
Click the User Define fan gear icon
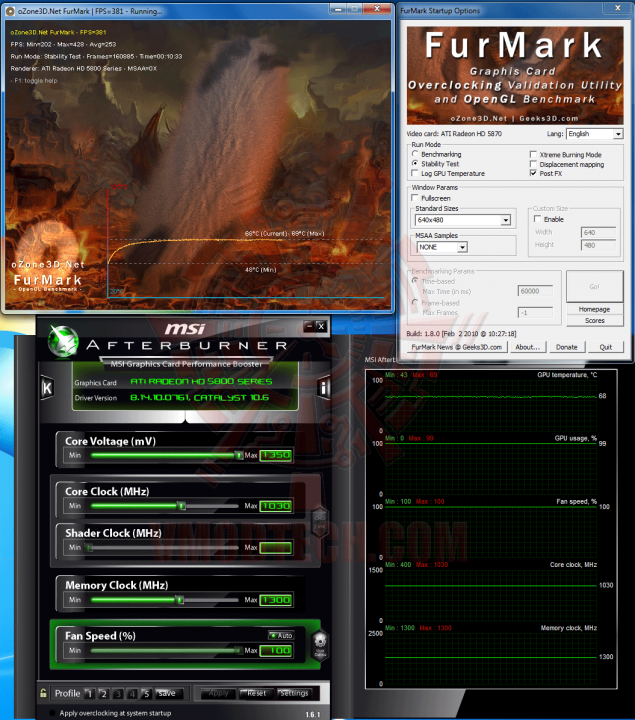coord(320,645)
